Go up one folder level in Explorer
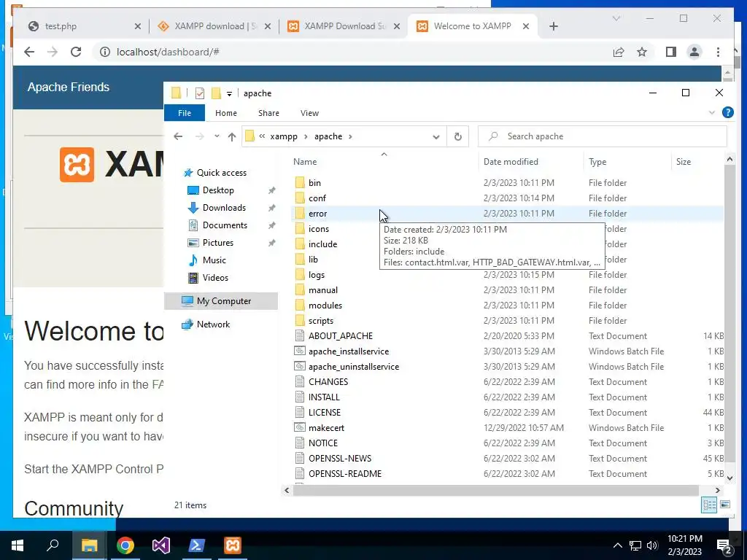 (x=231, y=136)
